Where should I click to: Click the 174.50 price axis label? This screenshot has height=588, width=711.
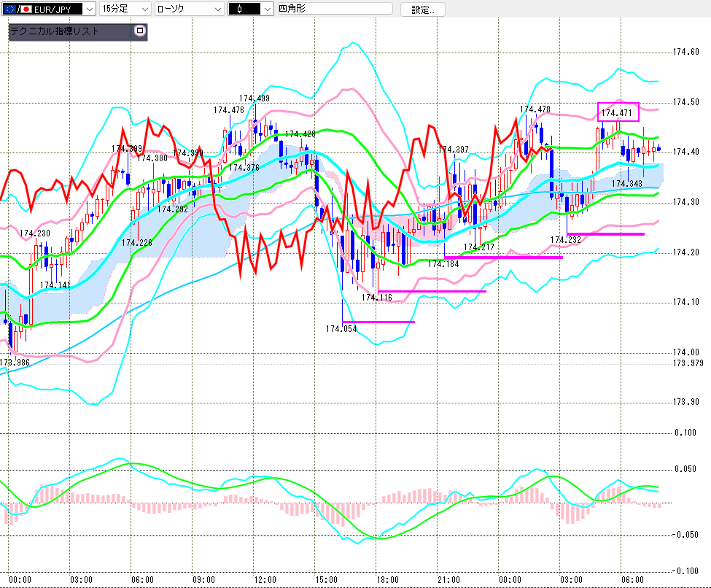[x=685, y=102]
